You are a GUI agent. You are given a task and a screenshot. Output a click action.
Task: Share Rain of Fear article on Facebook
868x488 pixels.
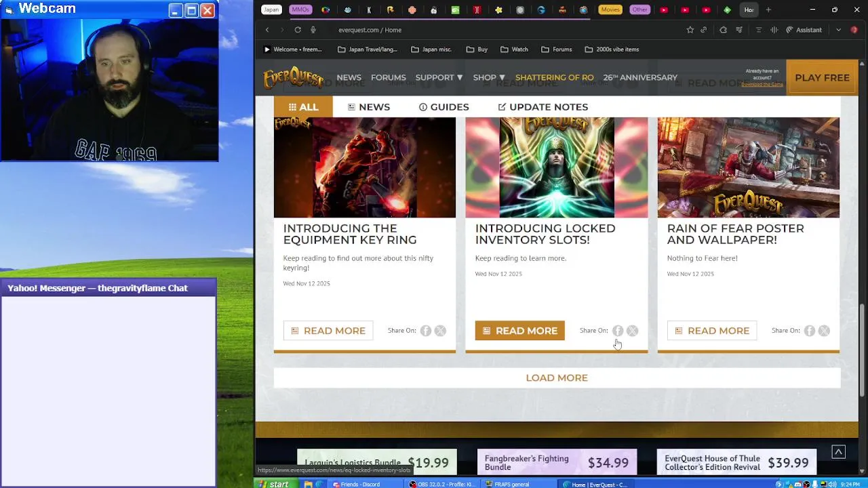tap(809, 331)
